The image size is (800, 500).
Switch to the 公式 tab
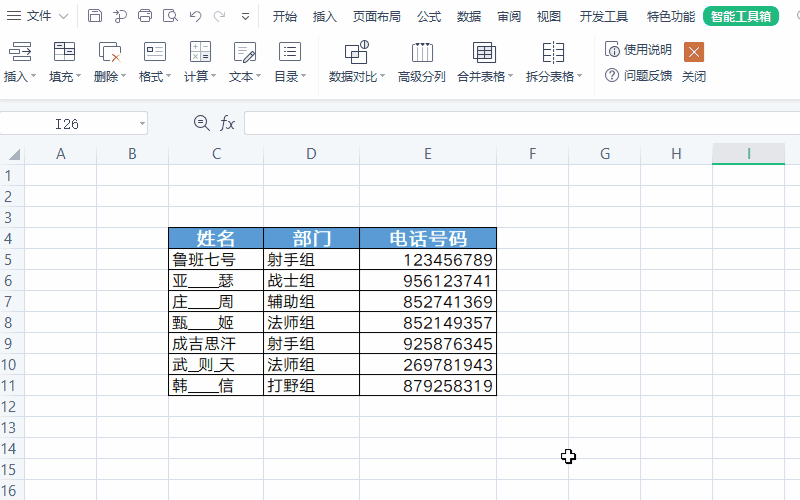(429, 17)
